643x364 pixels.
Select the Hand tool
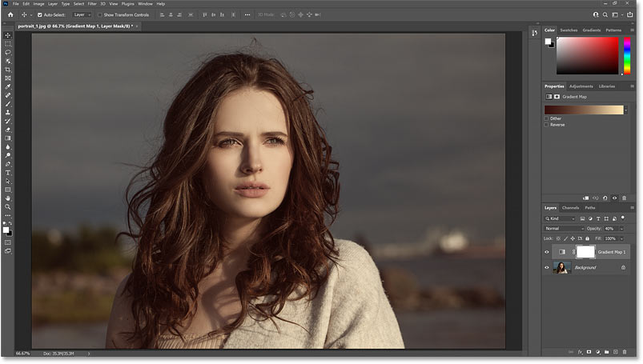8,198
